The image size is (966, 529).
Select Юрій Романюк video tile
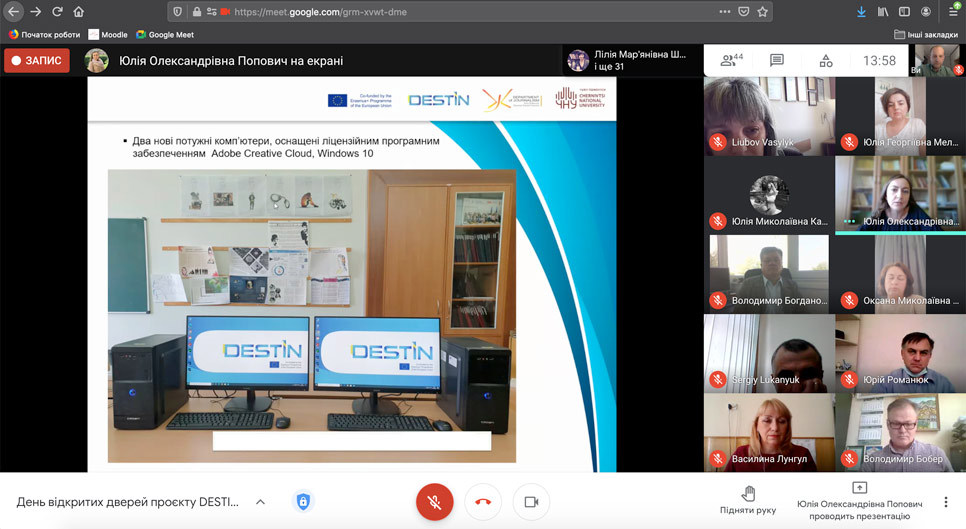tap(901, 353)
